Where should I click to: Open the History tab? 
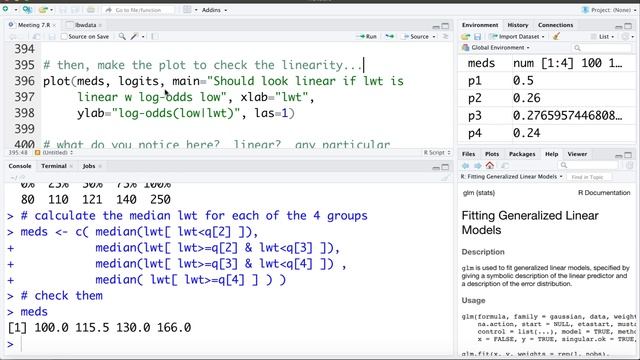point(518,25)
